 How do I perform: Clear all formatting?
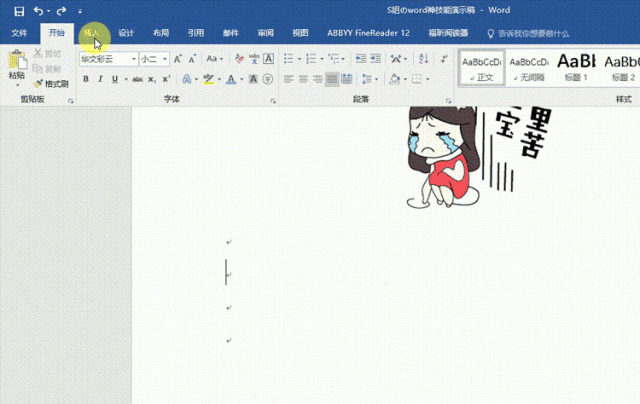239,59
